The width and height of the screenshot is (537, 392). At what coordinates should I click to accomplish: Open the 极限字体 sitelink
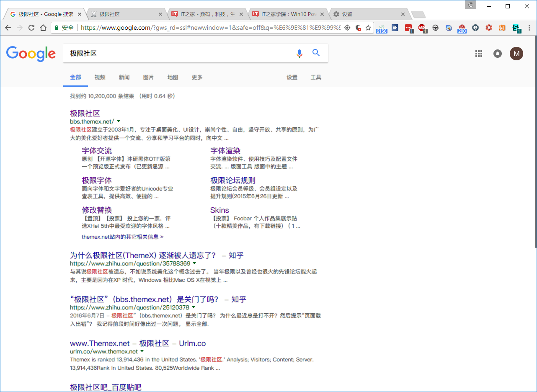97,181
